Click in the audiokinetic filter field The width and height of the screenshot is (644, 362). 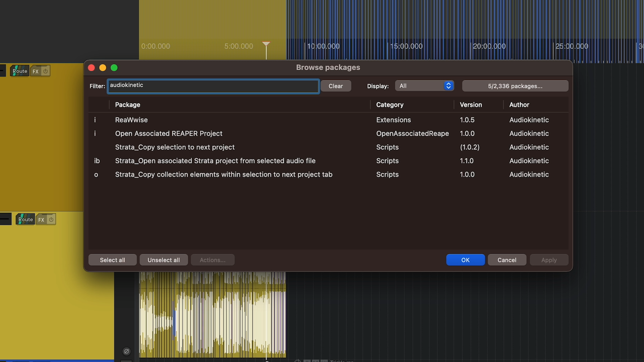tap(213, 86)
